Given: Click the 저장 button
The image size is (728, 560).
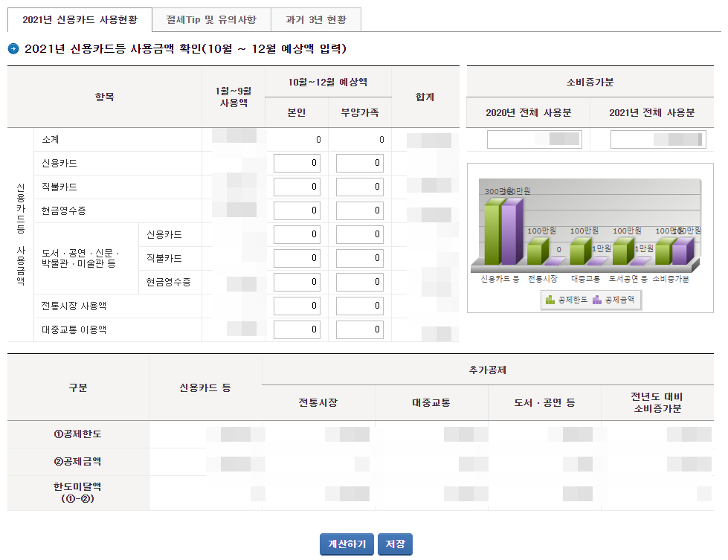Looking at the screenshot, I should 395,544.
